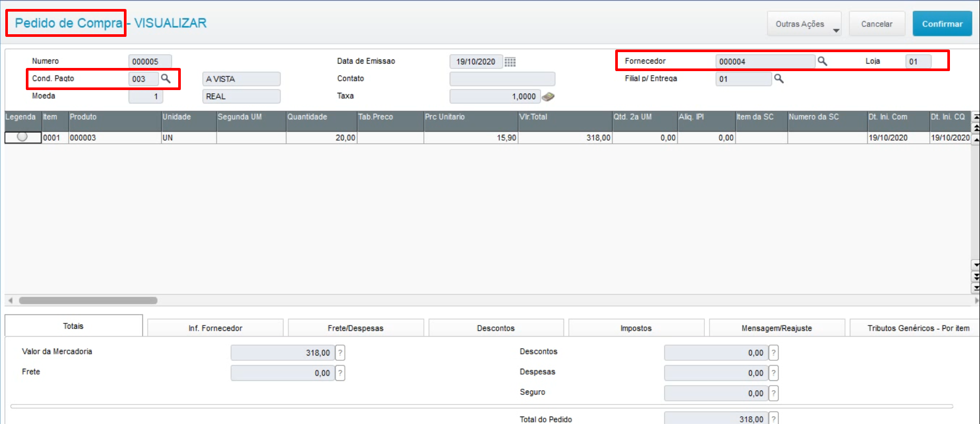Click the REAL currency description field
Screen dimensions: 980x424
[x=241, y=96]
